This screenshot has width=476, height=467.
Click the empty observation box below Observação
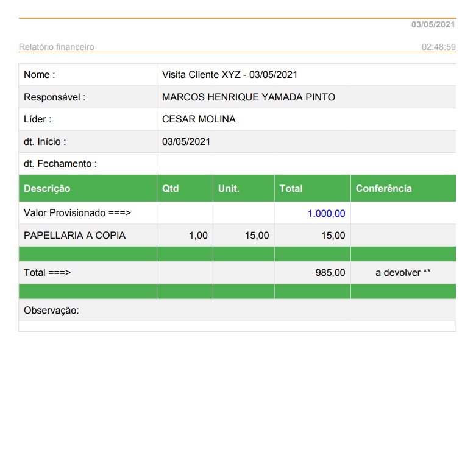coord(237,326)
